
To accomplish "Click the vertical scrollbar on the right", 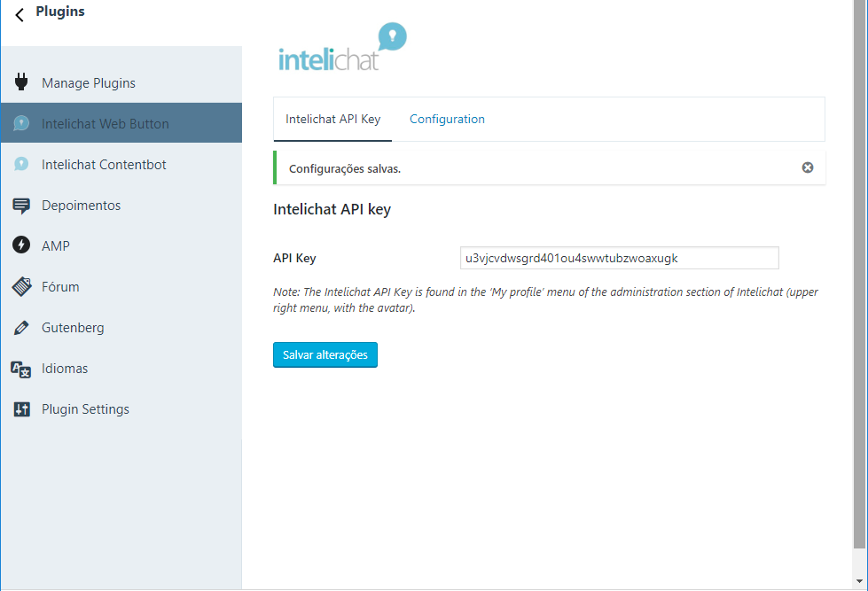I will (859, 266).
